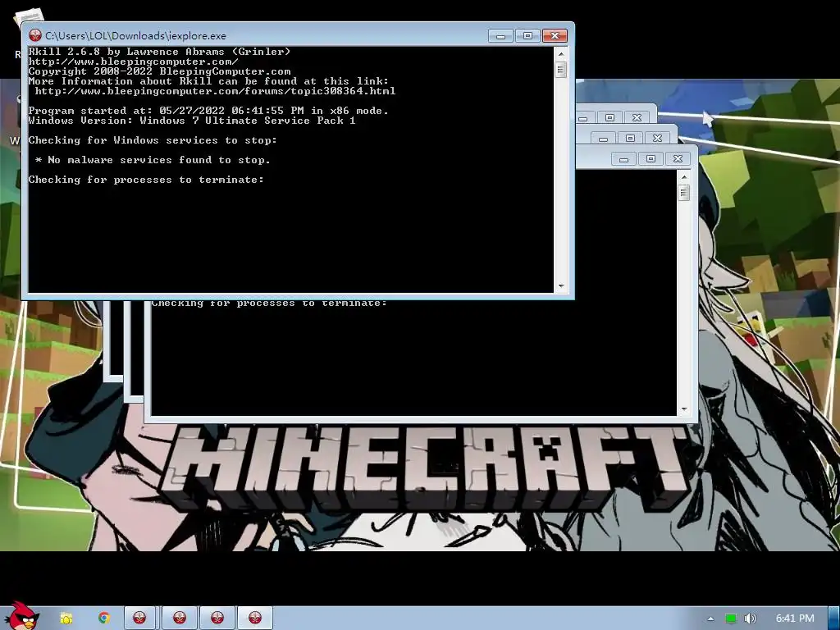The width and height of the screenshot is (840, 630).
Task: Click "Checking for processes to terminate:" in front window
Action: point(146,180)
